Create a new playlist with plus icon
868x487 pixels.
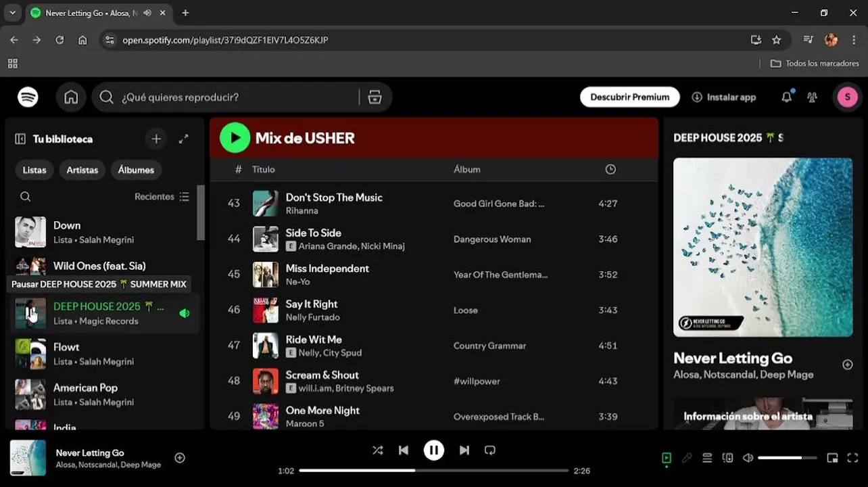click(156, 139)
